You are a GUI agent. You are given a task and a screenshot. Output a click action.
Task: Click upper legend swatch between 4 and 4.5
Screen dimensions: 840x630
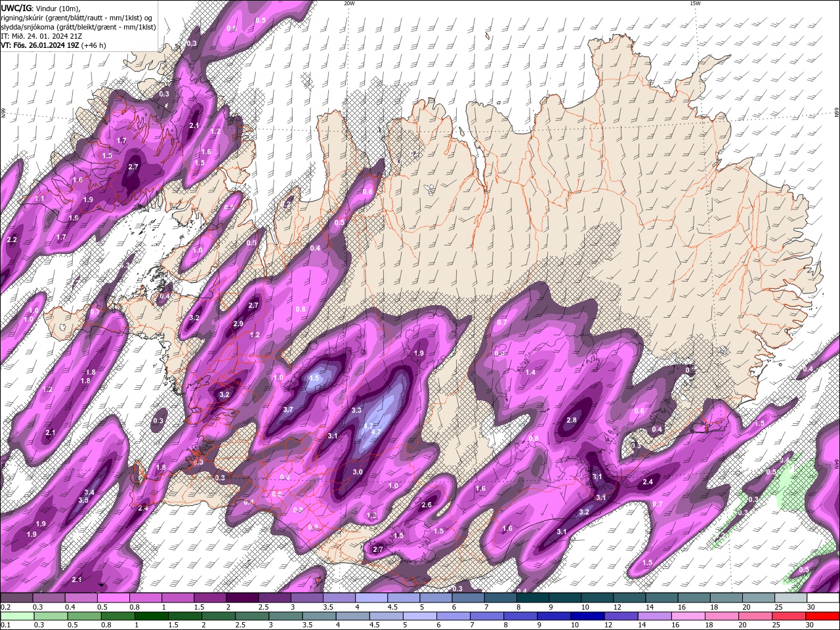tap(371, 598)
